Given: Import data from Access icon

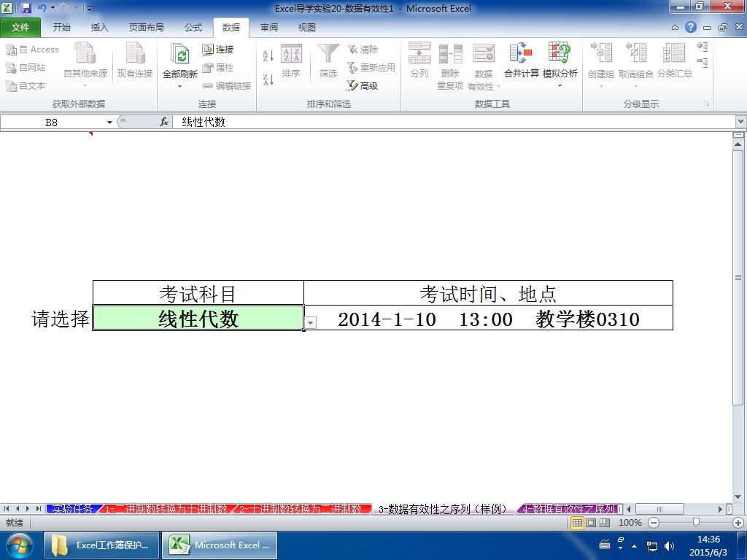Looking at the screenshot, I should point(32,50).
